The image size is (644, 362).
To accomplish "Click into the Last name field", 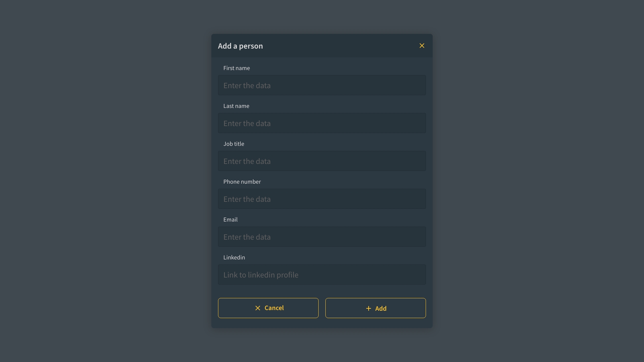I will 322,123.
